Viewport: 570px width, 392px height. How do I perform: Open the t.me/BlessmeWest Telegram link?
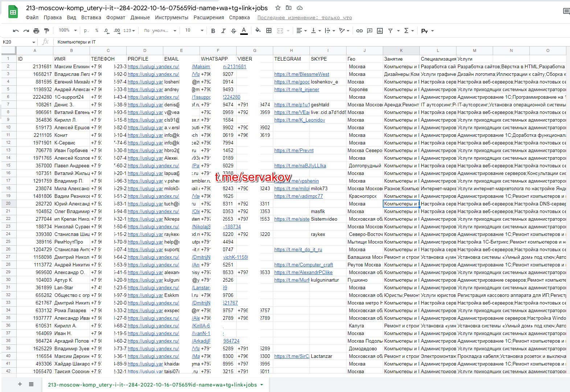click(302, 74)
